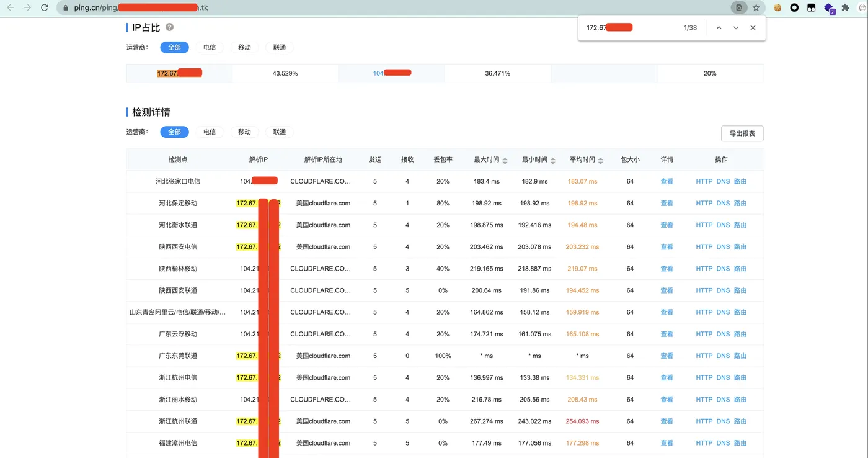Click the 检测点 column header
Viewport: 868px width, 458px height.
click(x=178, y=159)
